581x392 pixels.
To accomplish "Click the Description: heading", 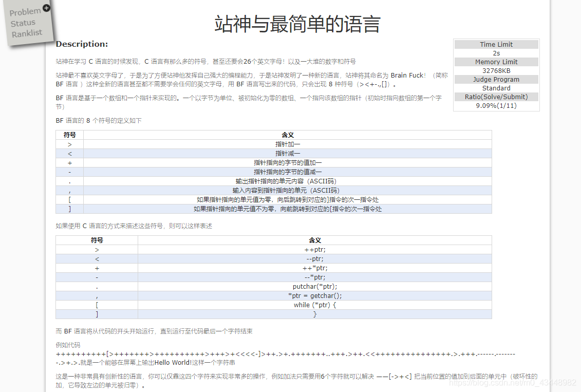I will pyautogui.click(x=82, y=44).
